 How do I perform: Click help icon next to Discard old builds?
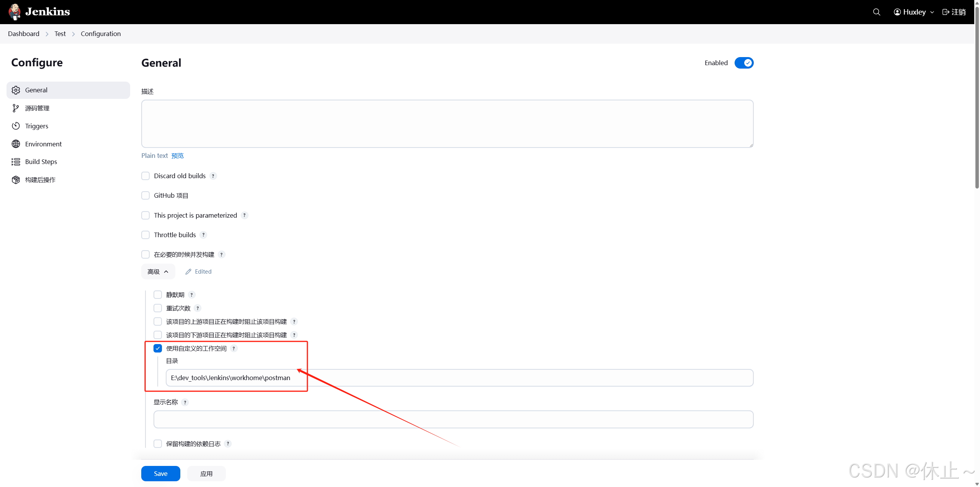coord(213,176)
